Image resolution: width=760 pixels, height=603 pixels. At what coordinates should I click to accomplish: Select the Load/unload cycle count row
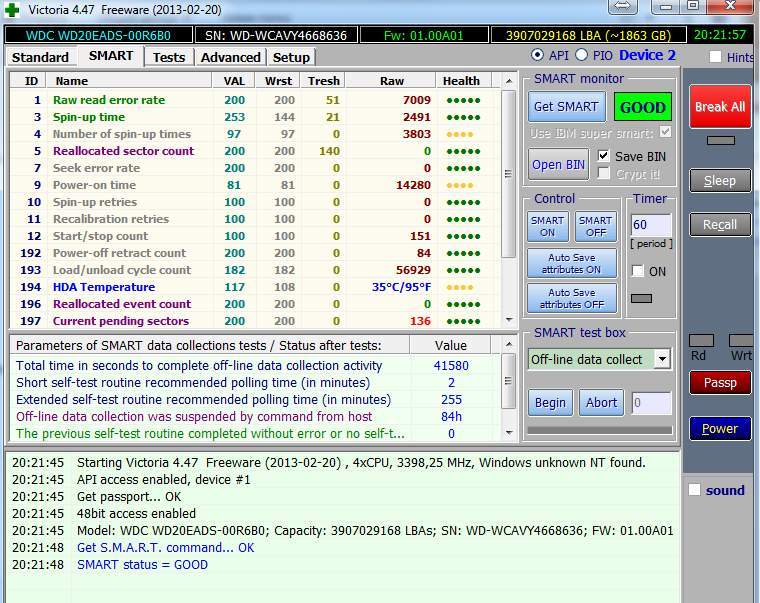pyautogui.click(x=255, y=270)
